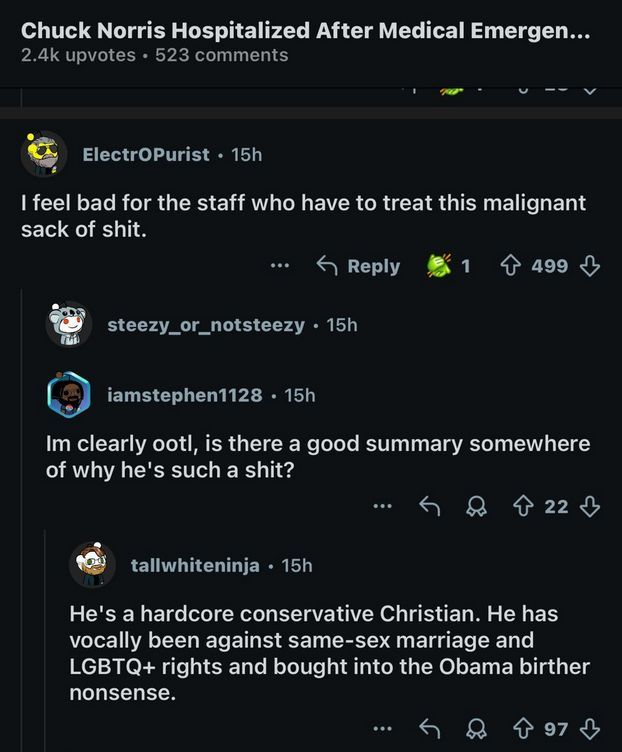The image size is (622, 752).
Task: Upvote tallwhiteninja's comment
Action: [523, 729]
